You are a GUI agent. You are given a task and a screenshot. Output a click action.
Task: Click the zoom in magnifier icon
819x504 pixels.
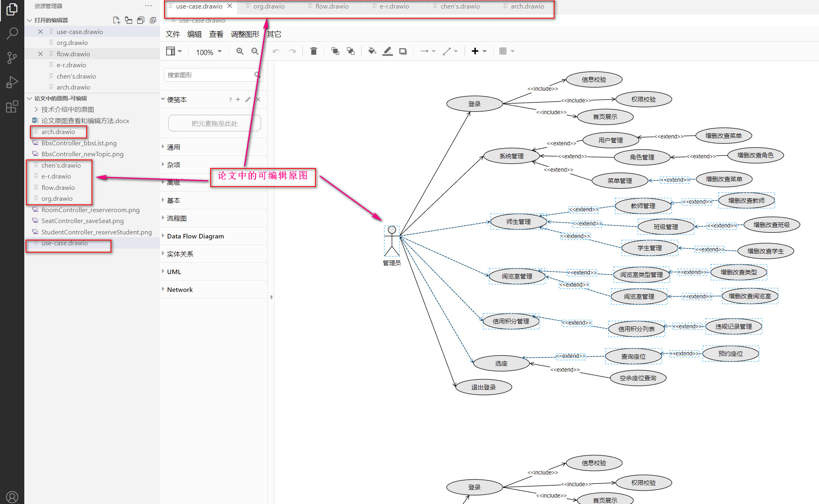[x=240, y=51]
